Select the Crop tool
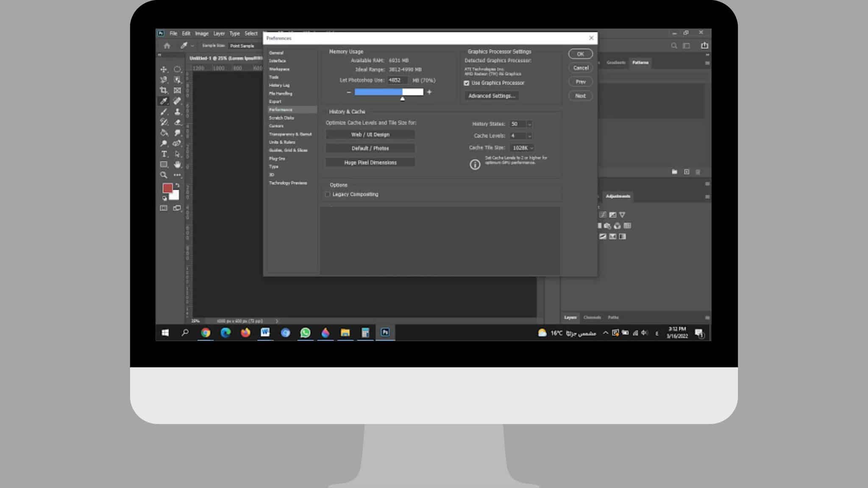This screenshot has width=868, height=488. [x=164, y=90]
